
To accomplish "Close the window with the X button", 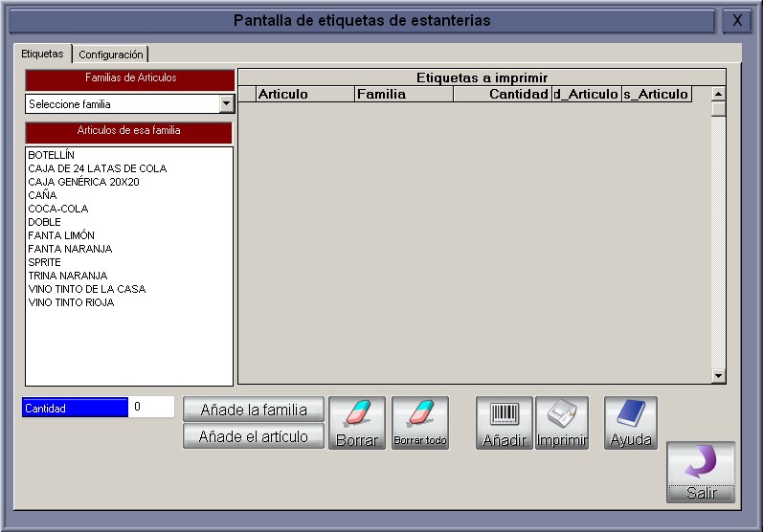I will (x=736, y=20).
